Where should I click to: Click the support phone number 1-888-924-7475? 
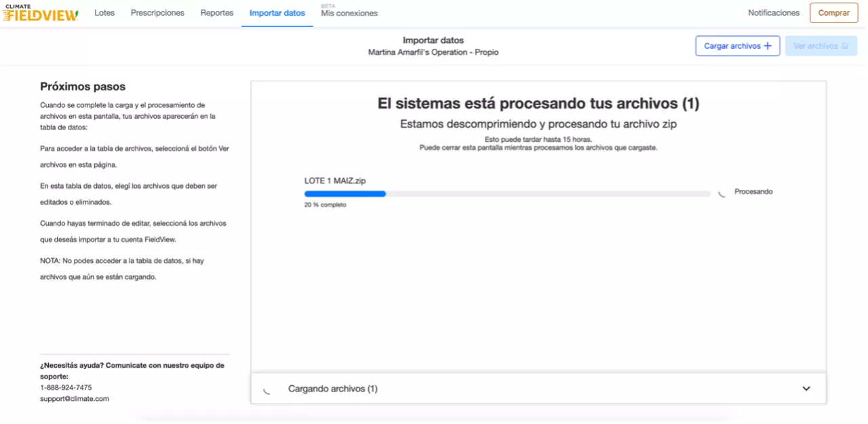pos(66,388)
